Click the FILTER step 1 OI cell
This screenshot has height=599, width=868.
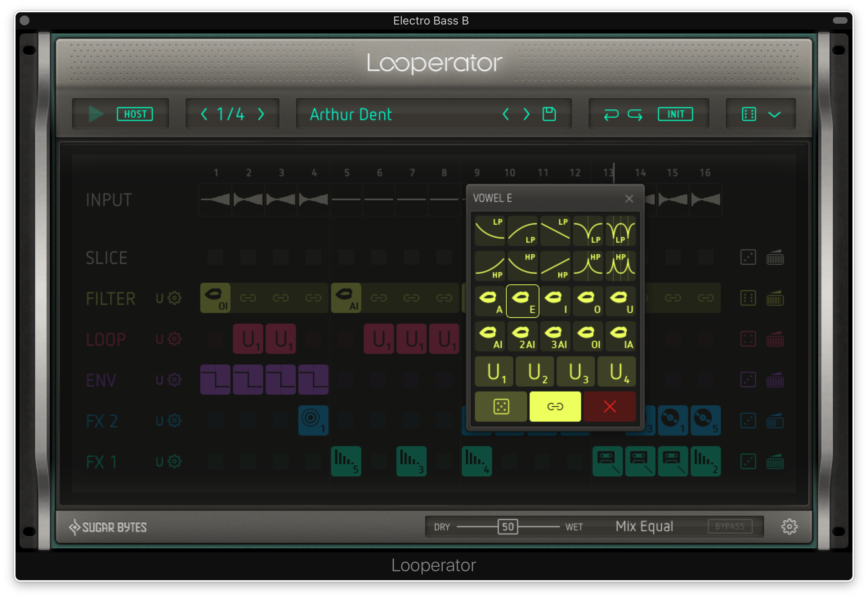pyautogui.click(x=215, y=298)
